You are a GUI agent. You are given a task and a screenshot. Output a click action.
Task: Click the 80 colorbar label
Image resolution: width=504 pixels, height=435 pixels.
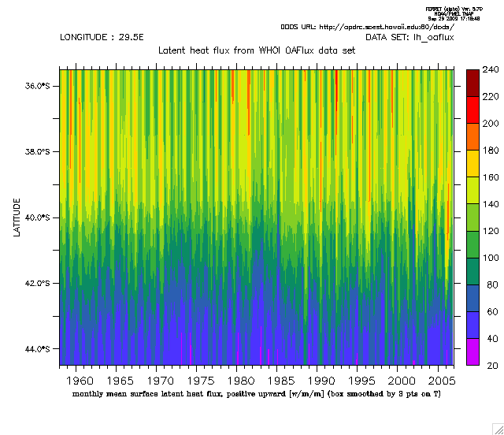point(492,284)
